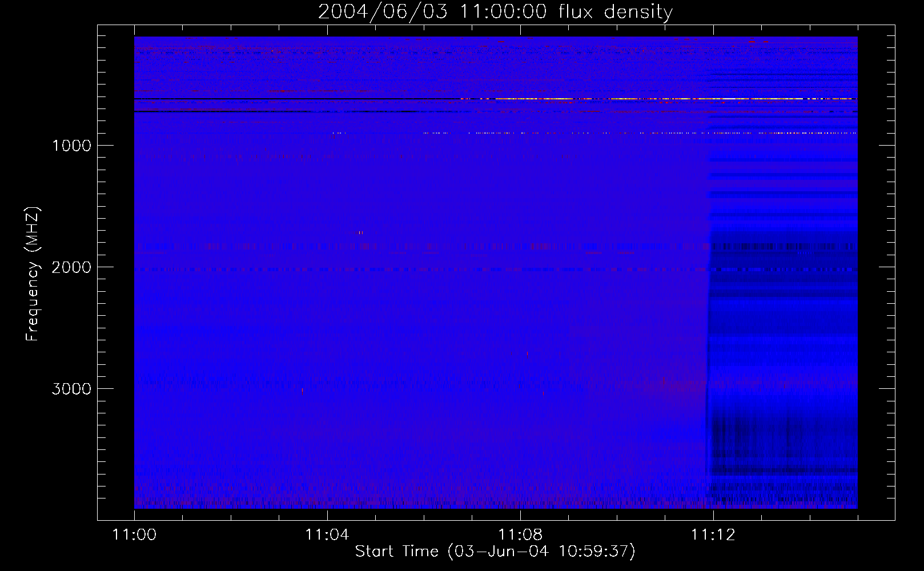
Task: Click the plot title '2004/06/03 11:00:00 flux density'
Action: 495,11
